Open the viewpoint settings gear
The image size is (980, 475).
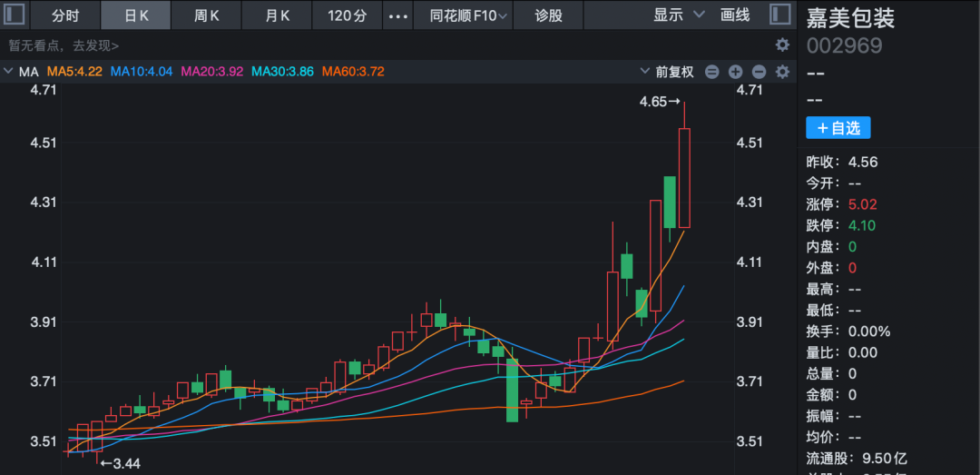(x=782, y=45)
